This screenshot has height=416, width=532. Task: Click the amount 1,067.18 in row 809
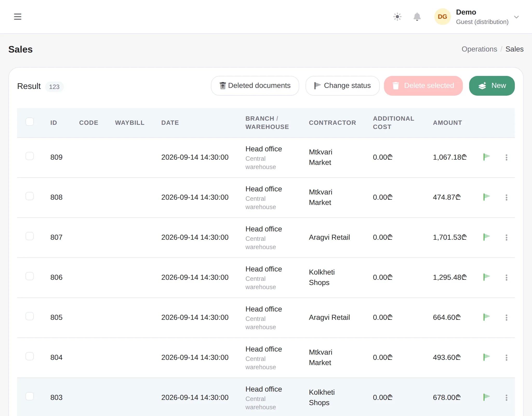click(450, 157)
